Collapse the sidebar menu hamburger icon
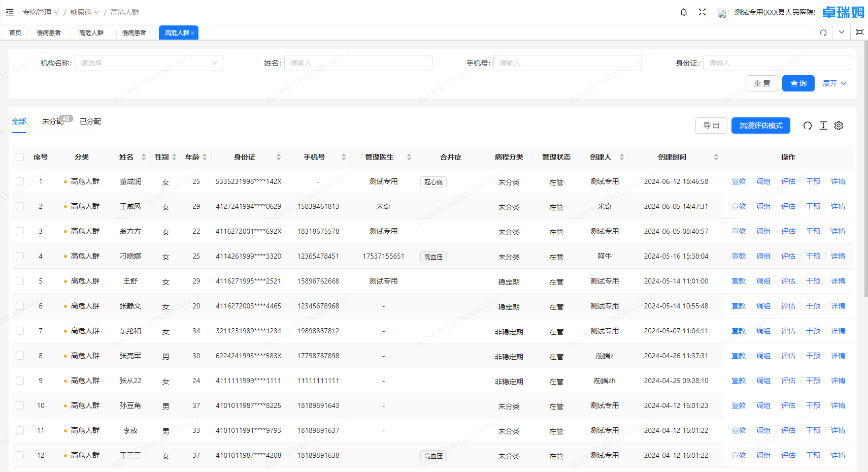 (10, 12)
